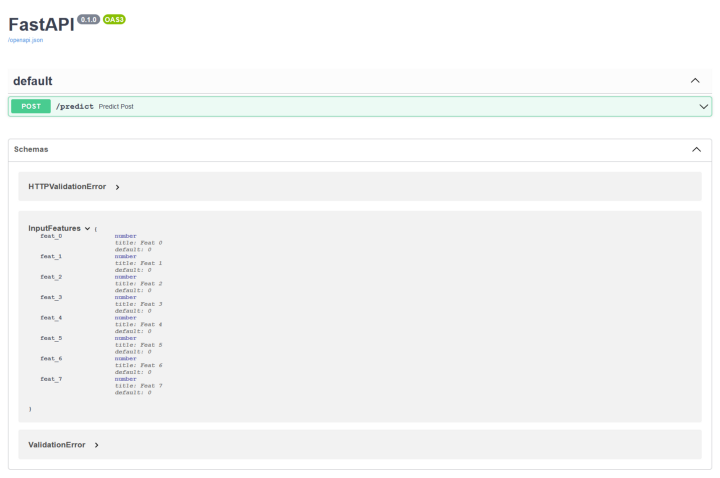Select the feat_5 property name
Image resolution: width=720 pixels, height=478 pixels.
[51, 338]
